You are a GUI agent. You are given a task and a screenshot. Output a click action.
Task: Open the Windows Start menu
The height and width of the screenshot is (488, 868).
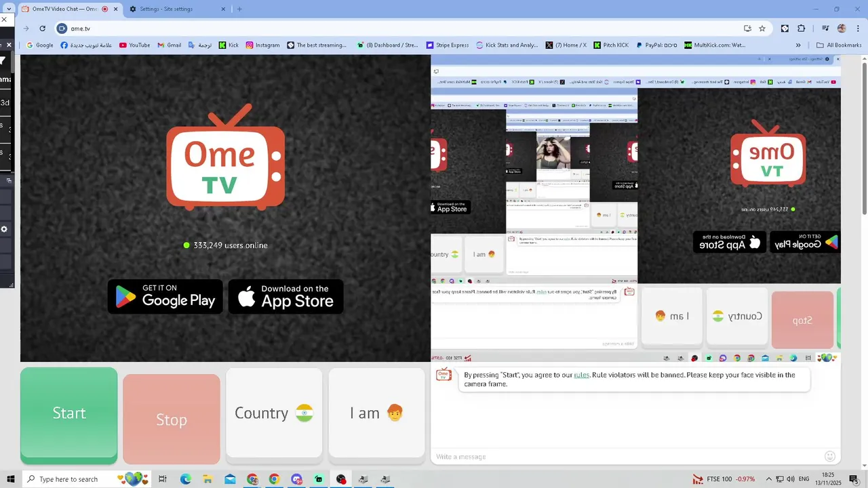tap(11, 479)
